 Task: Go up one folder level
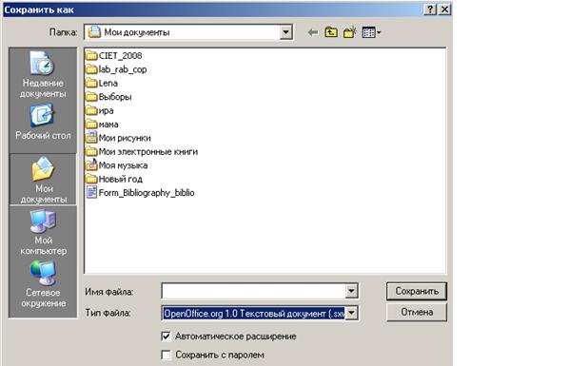click(x=331, y=32)
